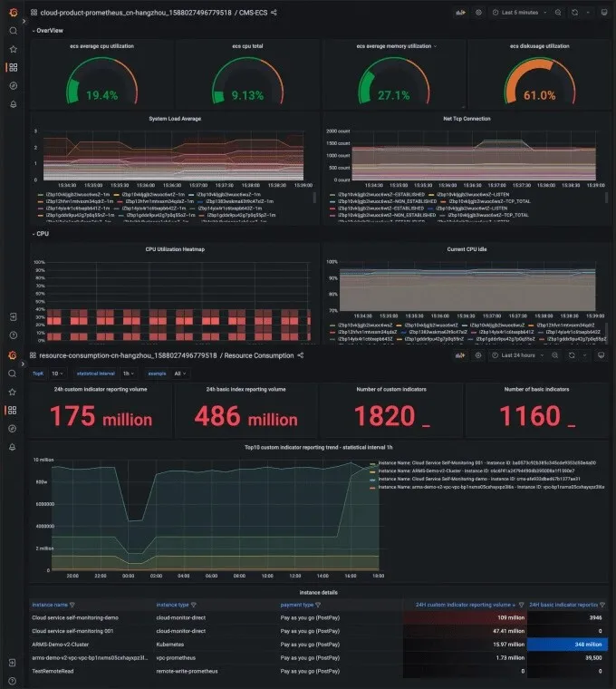Refresh the Resource Consumption dashboard

click(572, 355)
